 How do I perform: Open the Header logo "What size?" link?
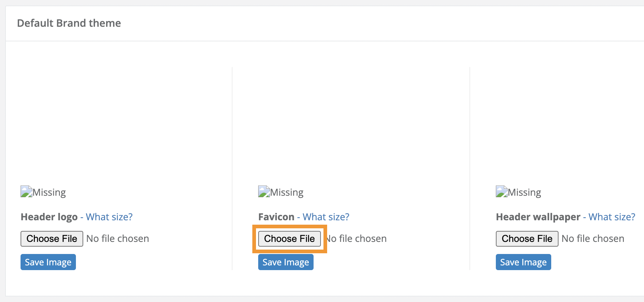pyautogui.click(x=109, y=217)
